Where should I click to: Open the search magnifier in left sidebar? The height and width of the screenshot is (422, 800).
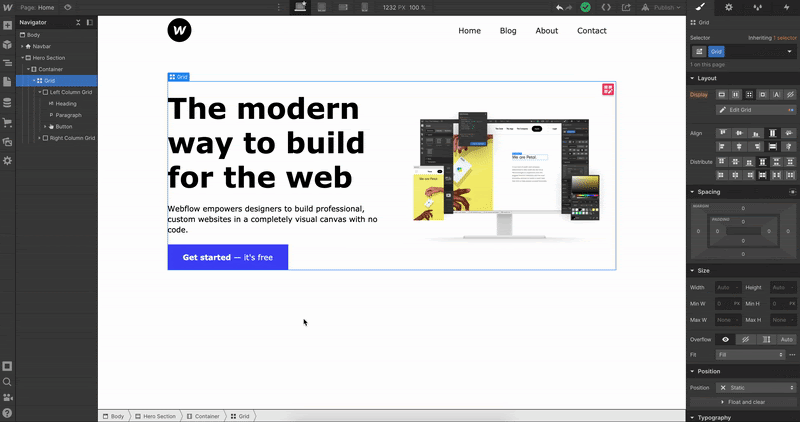[x=7, y=382]
